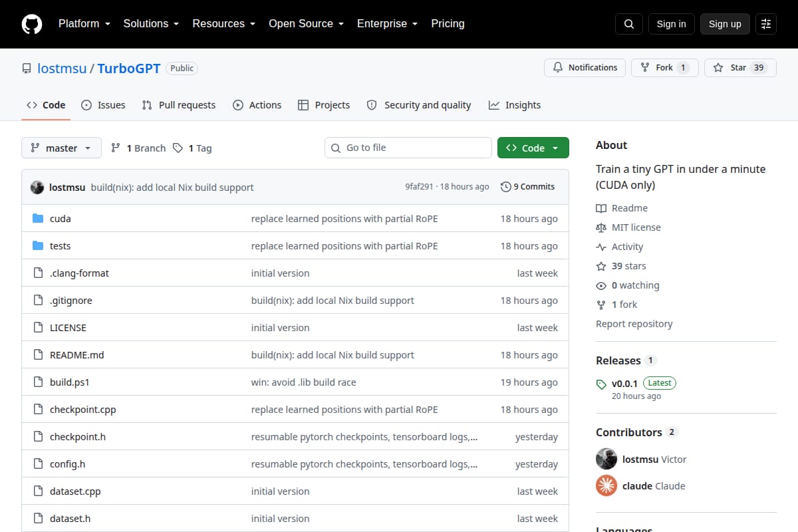Click the search magnifier icon
The height and width of the screenshot is (532, 798).
pos(629,24)
